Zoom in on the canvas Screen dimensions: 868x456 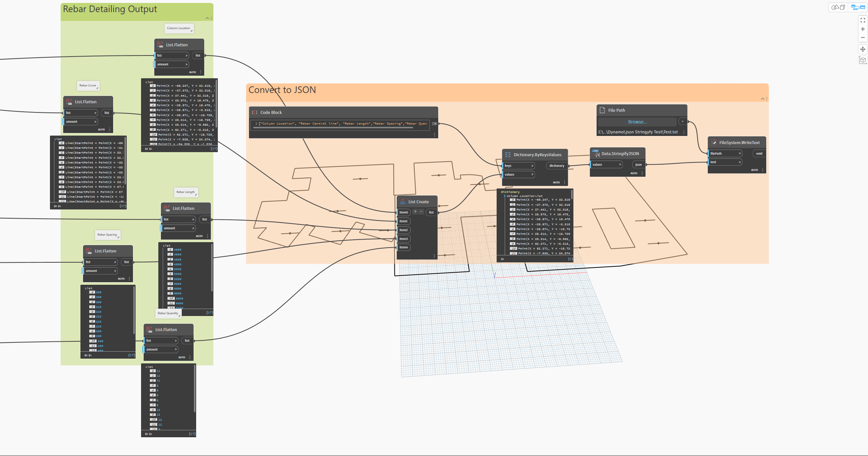(862, 29)
